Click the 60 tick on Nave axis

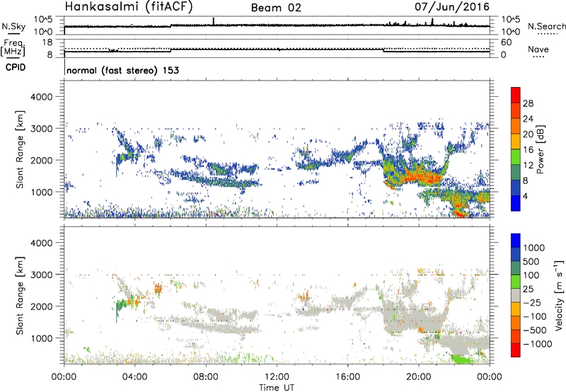coord(506,42)
